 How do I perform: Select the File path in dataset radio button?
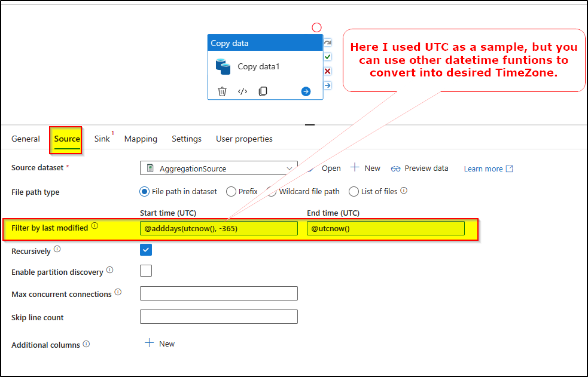coord(144,192)
